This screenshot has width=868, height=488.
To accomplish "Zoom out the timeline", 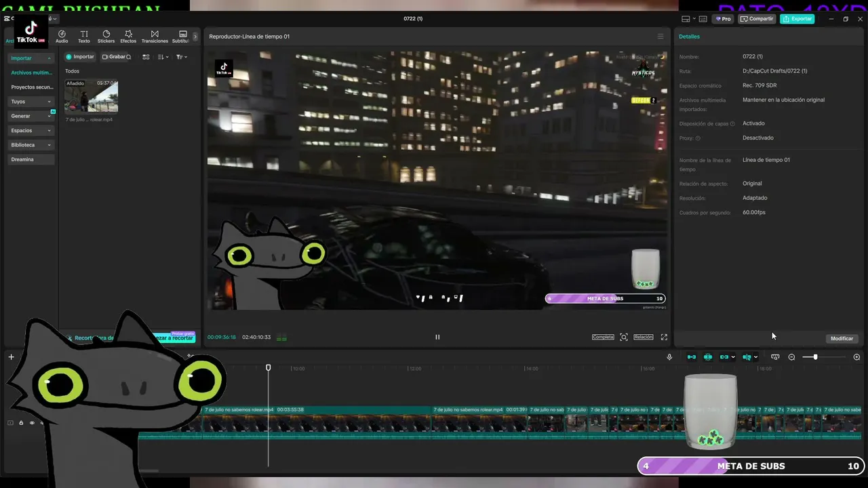I will 791,357.
